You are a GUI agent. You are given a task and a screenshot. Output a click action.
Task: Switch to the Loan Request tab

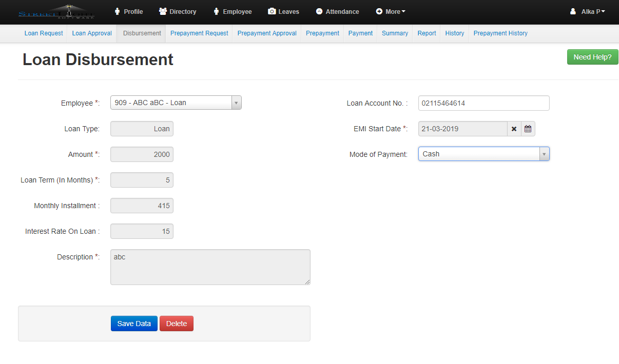coord(44,33)
